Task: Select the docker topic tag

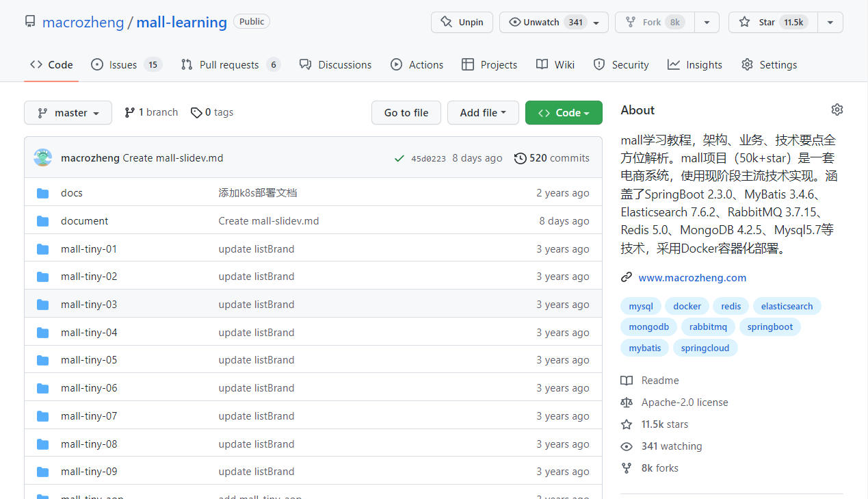Action: point(687,306)
